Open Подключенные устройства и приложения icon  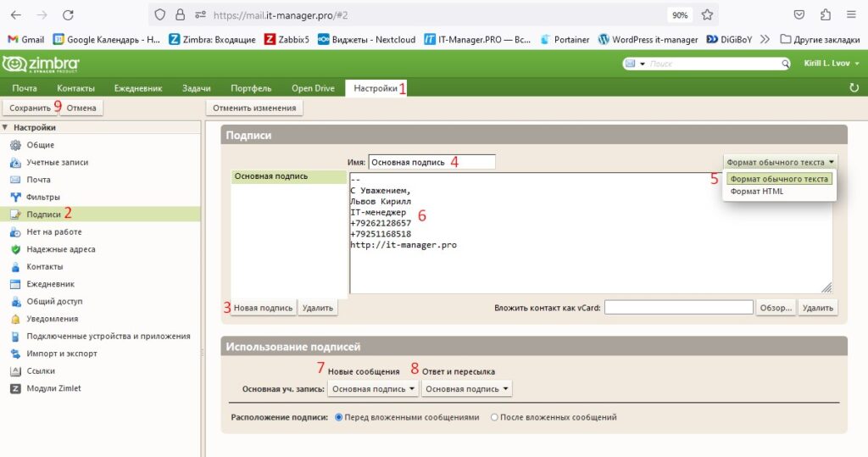pyautogui.click(x=15, y=337)
